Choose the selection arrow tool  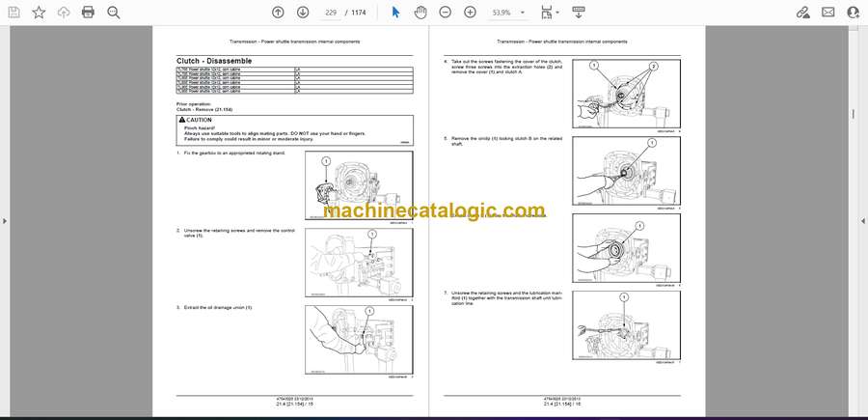395,13
